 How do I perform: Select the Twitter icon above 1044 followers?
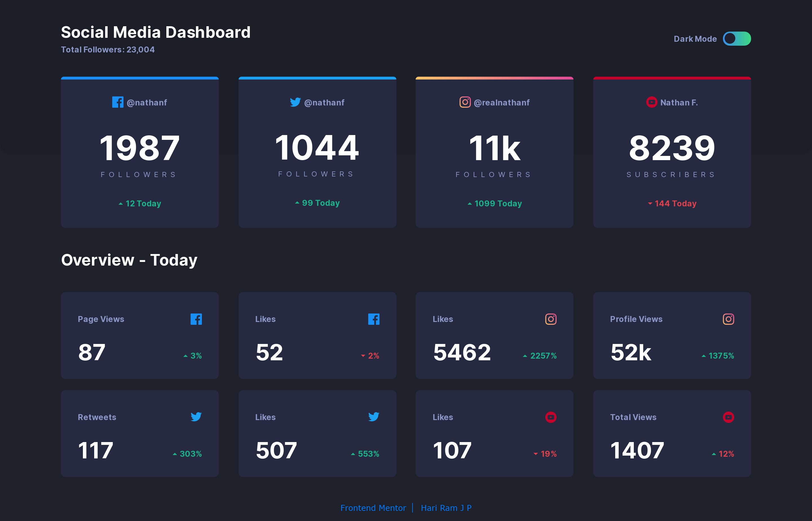pos(295,102)
